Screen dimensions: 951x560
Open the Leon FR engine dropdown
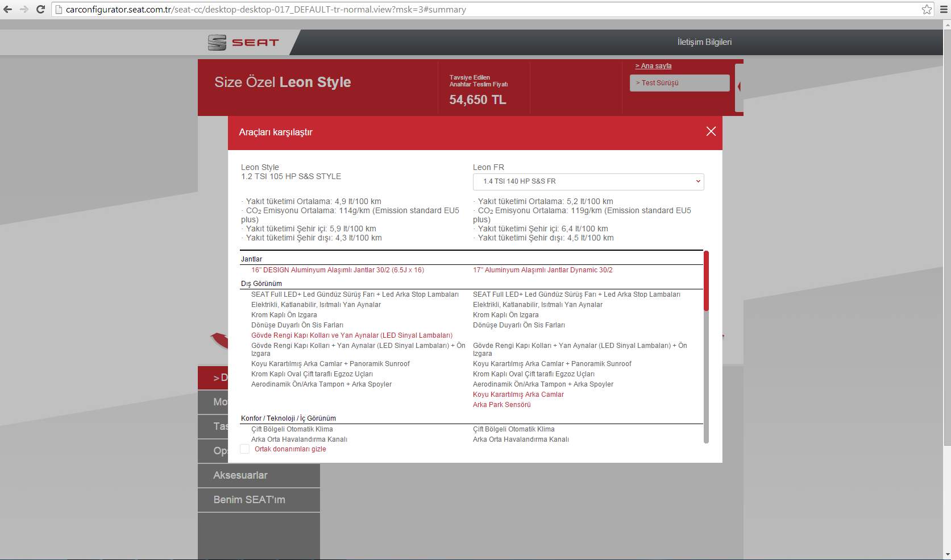click(x=588, y=181)
